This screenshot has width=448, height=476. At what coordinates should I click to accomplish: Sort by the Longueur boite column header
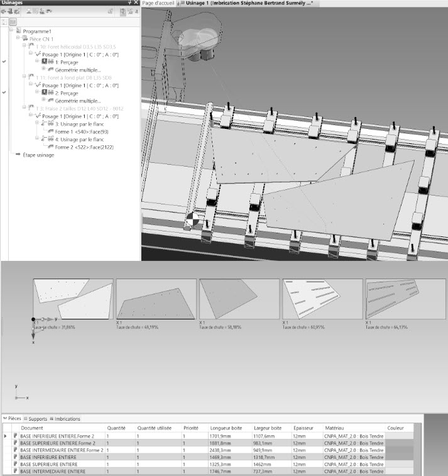tap(225, 428)
